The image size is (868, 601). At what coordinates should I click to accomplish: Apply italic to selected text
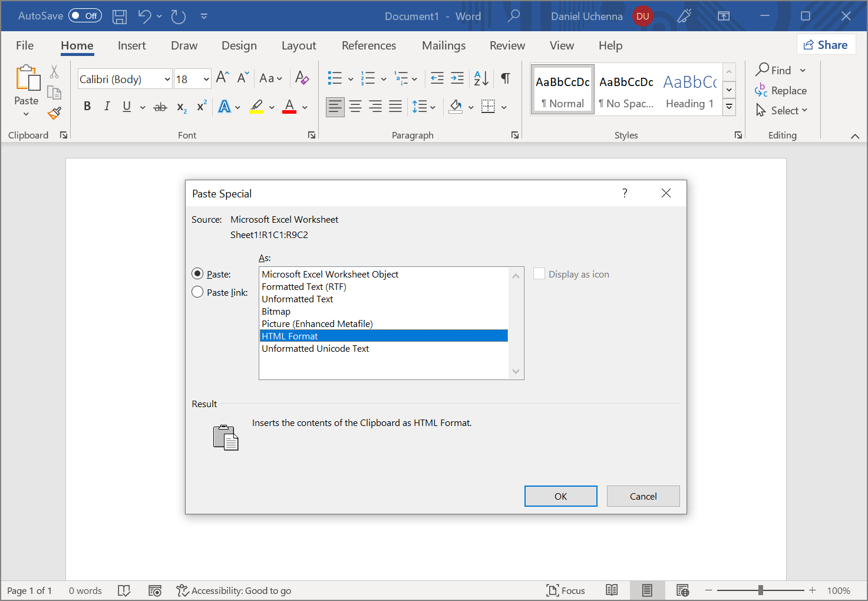click(107, 106)
